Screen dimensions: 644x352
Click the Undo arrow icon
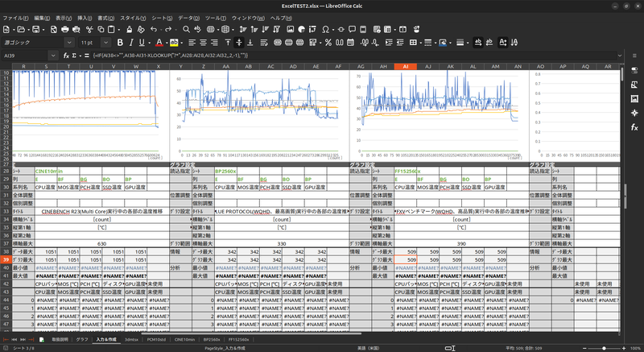tap(153, 29)
